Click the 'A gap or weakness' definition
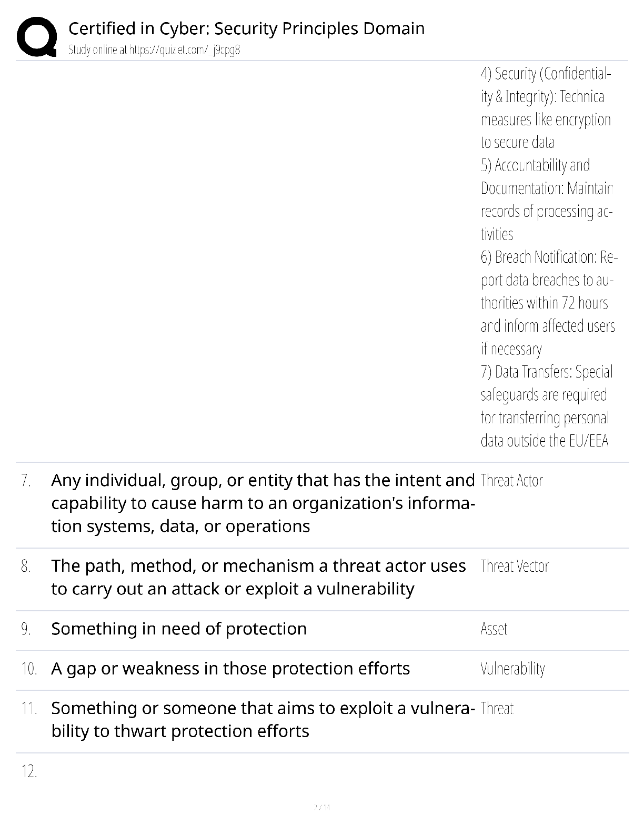 (230, 669)
